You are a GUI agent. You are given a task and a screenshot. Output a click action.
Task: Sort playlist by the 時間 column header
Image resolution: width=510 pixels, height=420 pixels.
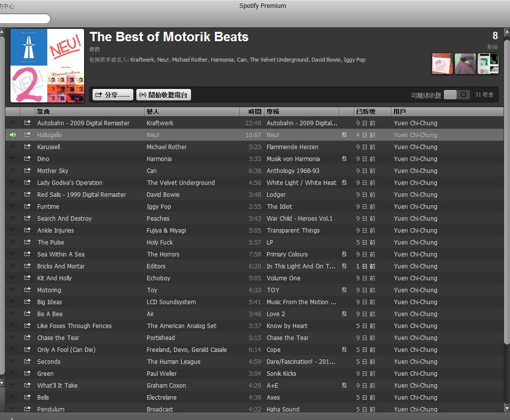253,111
